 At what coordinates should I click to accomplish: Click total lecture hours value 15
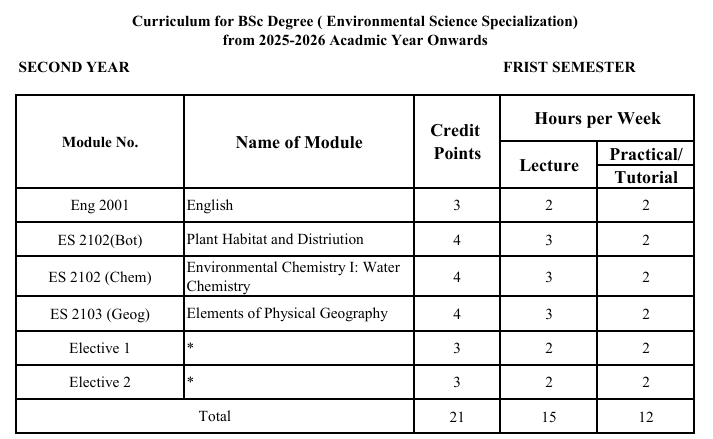tap(548, 416)
